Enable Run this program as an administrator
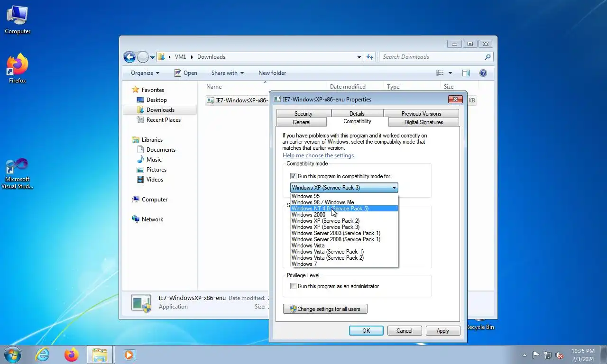This screenshot has height=364, width=607. 293,286
